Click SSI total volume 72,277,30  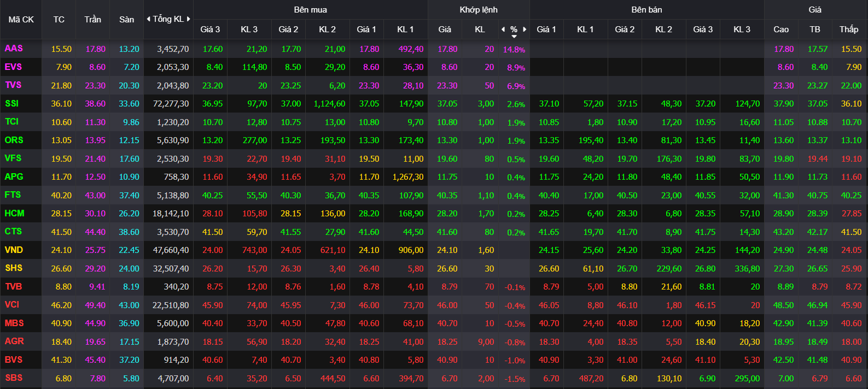click(x=171, y=104)
